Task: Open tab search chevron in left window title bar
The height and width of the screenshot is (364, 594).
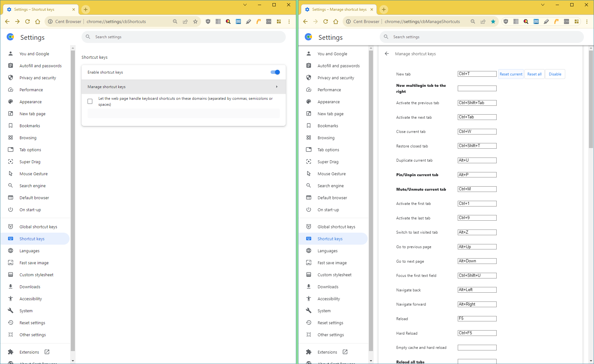Action: click(245, 5)
